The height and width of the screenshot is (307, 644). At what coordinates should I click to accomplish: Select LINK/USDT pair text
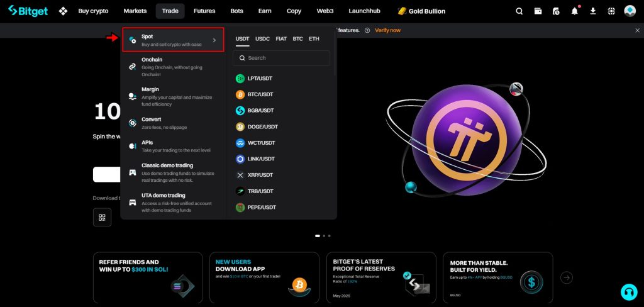point(260,159)
